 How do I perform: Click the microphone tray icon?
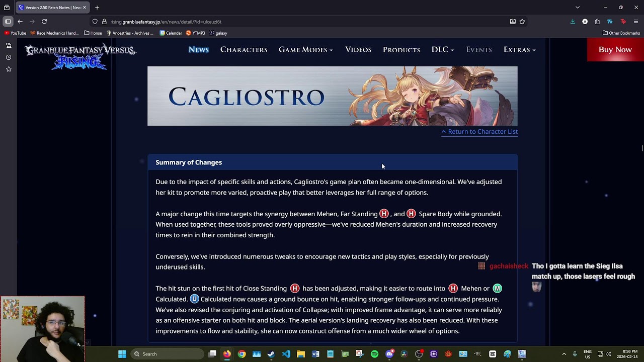point(575,354)
